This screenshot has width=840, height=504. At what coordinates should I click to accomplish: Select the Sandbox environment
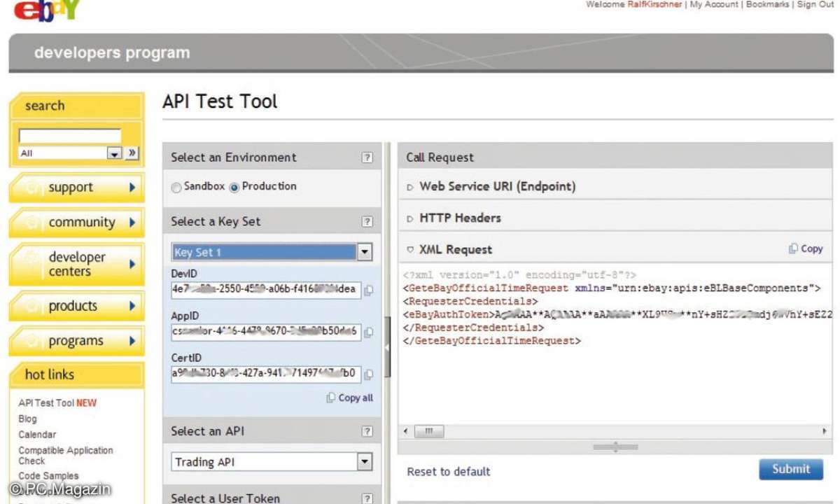(176, 187)
